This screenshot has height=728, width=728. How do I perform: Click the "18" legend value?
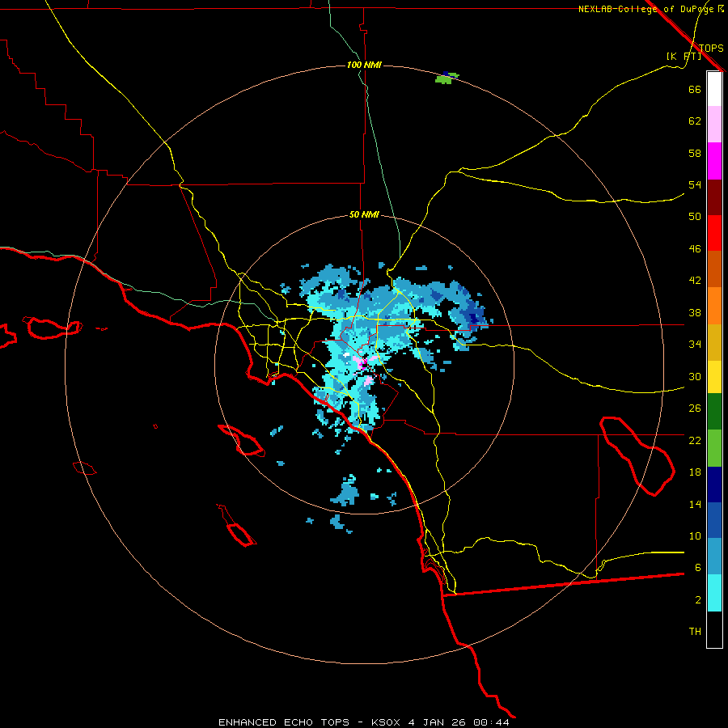click(x=695, y=472)
